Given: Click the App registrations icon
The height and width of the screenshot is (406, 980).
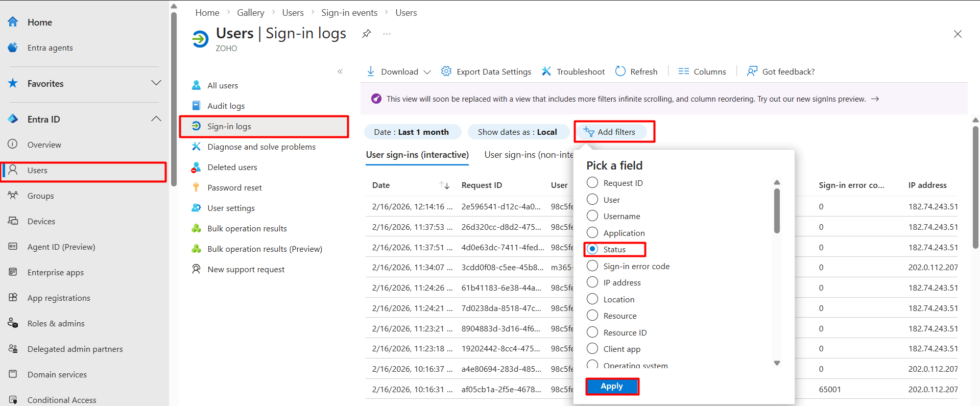Looking at the screenshot, I should tap(13, 297).
